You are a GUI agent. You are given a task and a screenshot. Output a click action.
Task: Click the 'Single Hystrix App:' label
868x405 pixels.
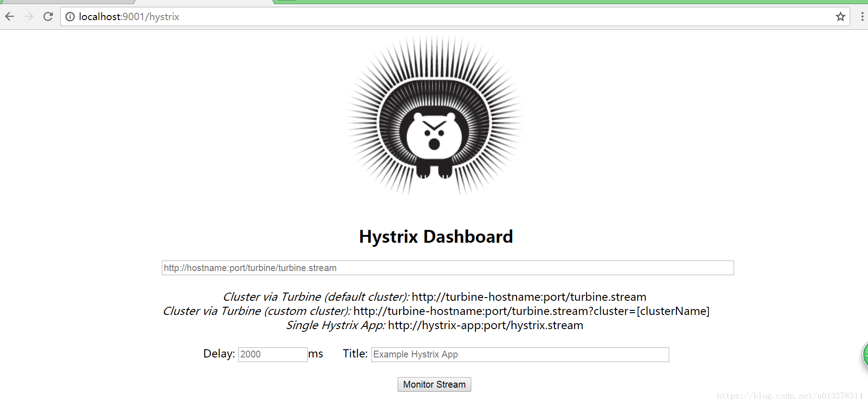point(335,325)
